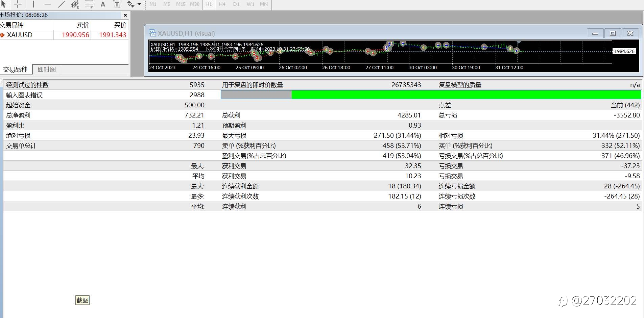Click the gray portion of quality bar
Screen dimensions: 644x318
pos(256,95)
